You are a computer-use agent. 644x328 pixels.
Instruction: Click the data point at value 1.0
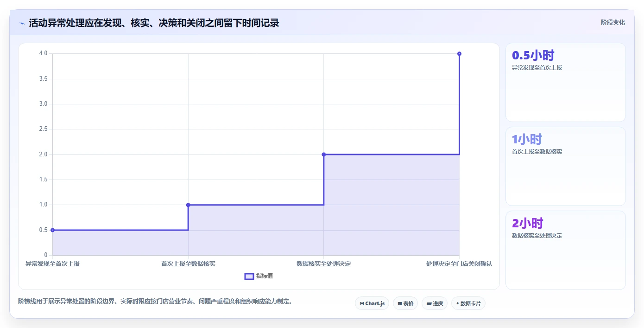188,205
